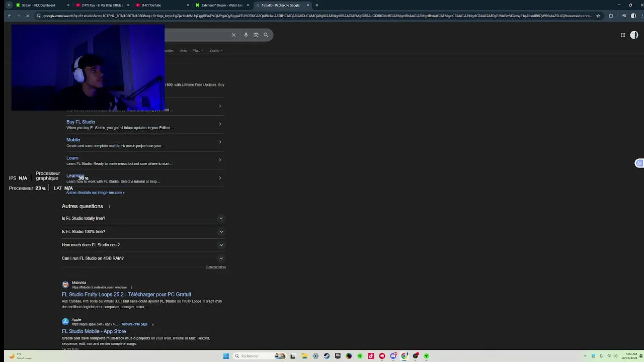644x362 pixels.
Task: Click the blue side panel button at right edge
Action: click(x=639, y=163)
